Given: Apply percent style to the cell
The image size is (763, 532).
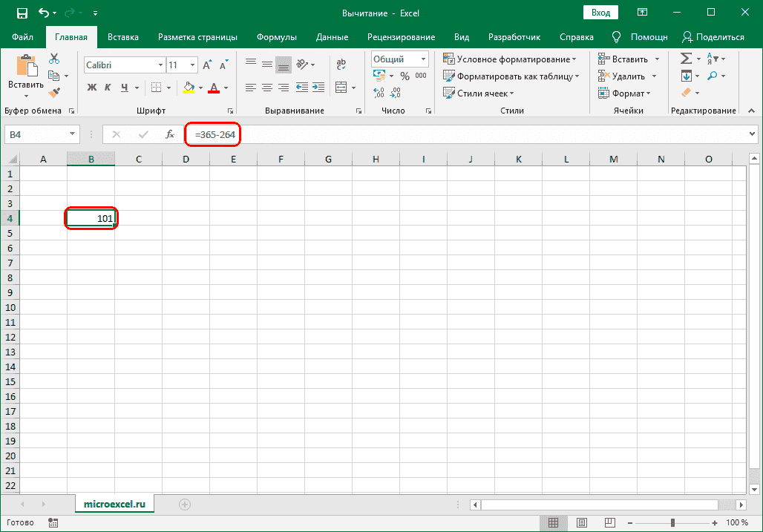Looking at the screenshot, I should (x=405, y=76).
